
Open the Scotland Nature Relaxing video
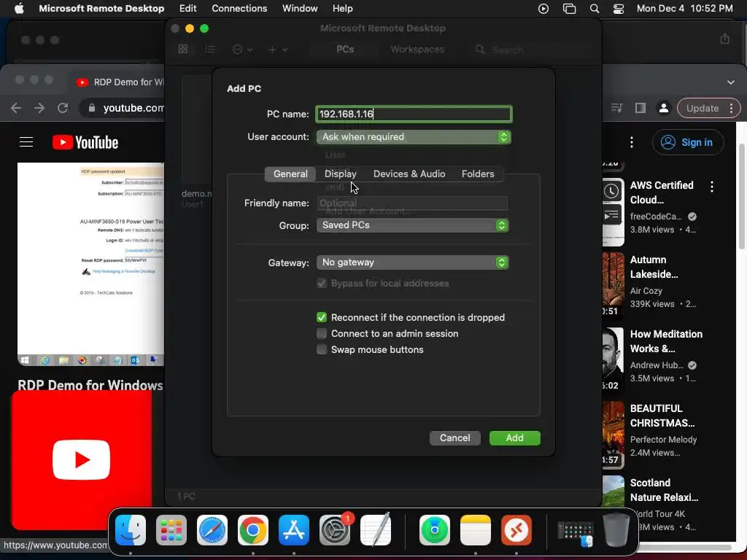pos(664,490)
